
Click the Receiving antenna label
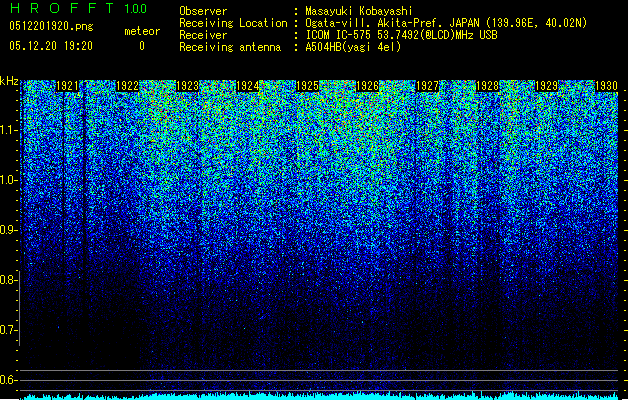(230, 47)
